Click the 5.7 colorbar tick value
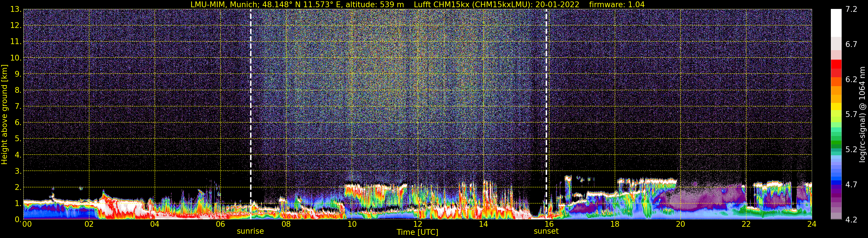Screen dimensions: 868x238 tap(851, 115)
